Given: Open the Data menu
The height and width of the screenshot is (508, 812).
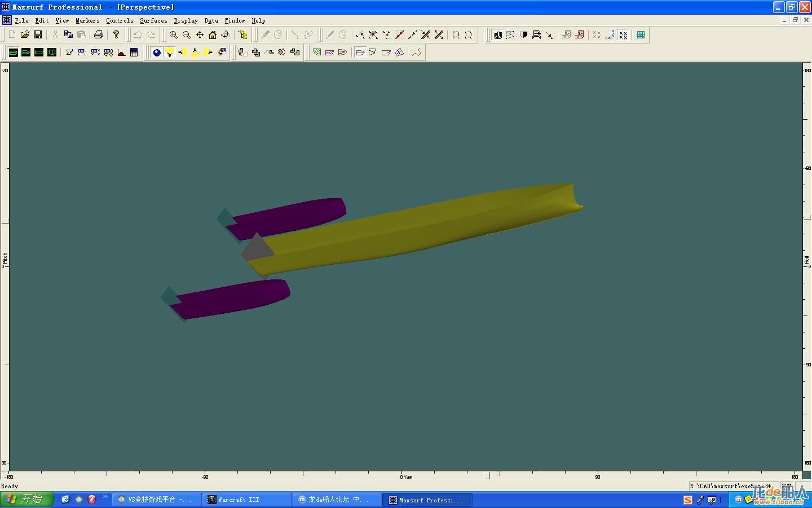Looking at the screenshot, I should coord(211,20).
